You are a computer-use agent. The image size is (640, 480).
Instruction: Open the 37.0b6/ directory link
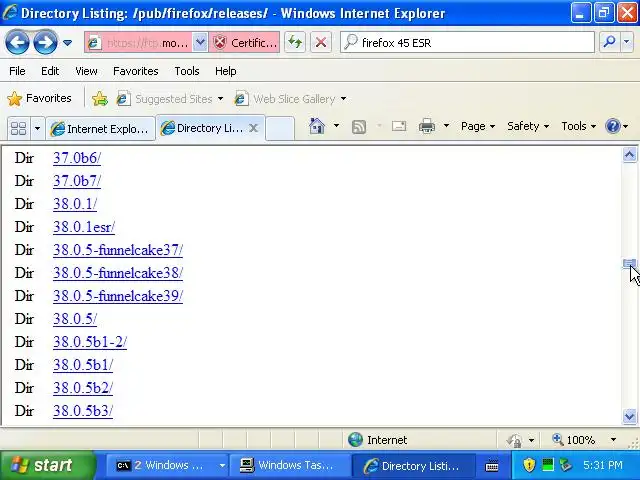pos(77,158)
